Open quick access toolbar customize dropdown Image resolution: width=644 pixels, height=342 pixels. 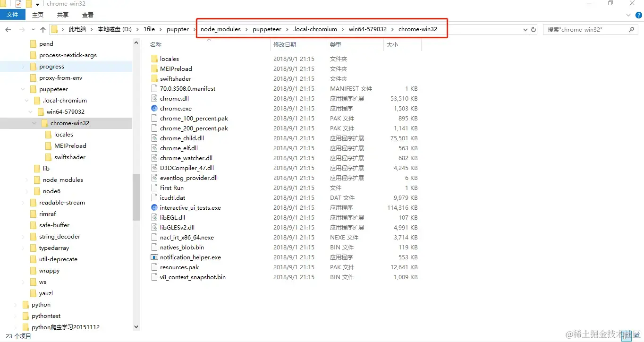click(x=37, y=4)
